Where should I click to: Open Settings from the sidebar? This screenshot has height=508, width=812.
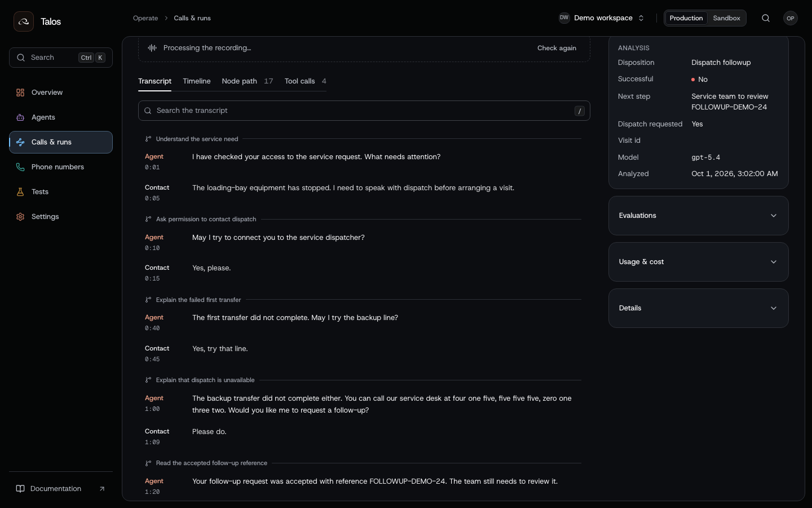click(61, 217)
